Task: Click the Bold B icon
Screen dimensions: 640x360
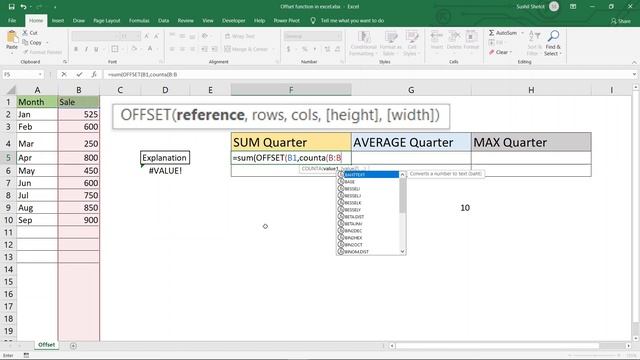Action: (76, 49)
